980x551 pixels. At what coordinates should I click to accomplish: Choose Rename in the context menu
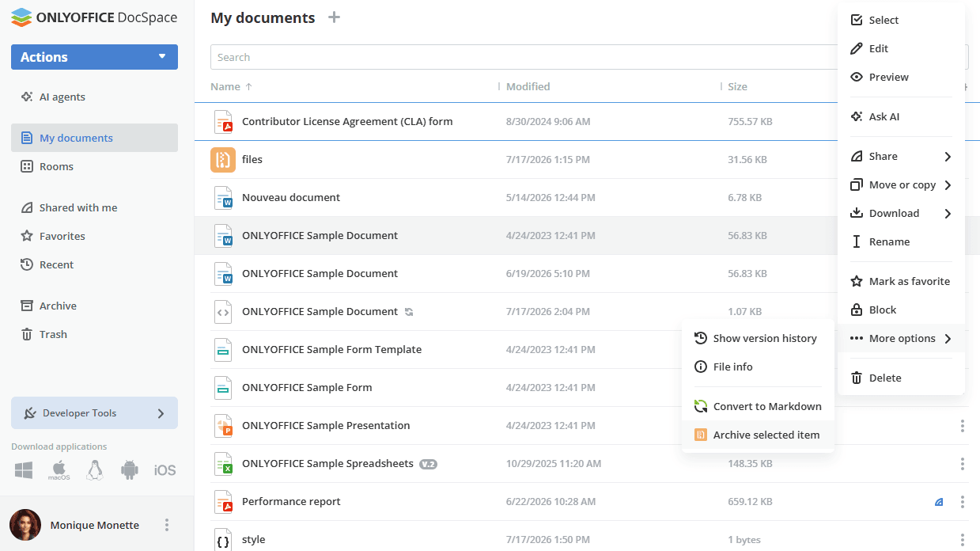pyautogui.click(x=901, y=241)
